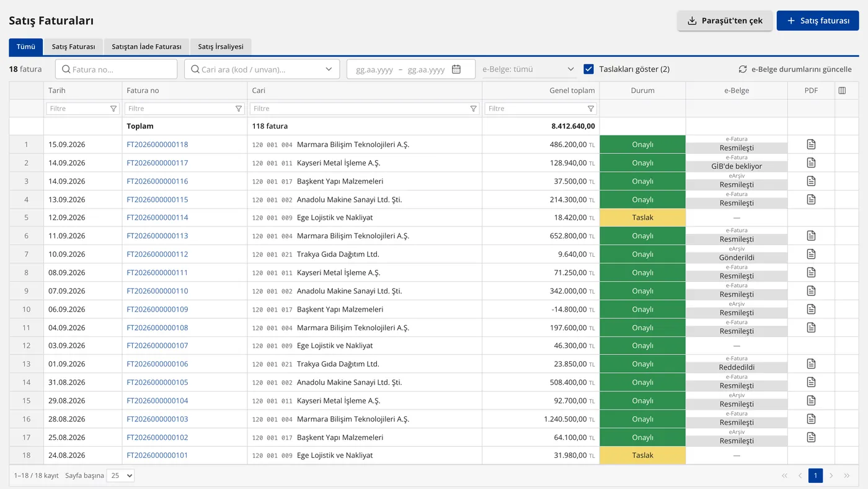Jump to last page double-arrow in pagination

pos(847,476)
